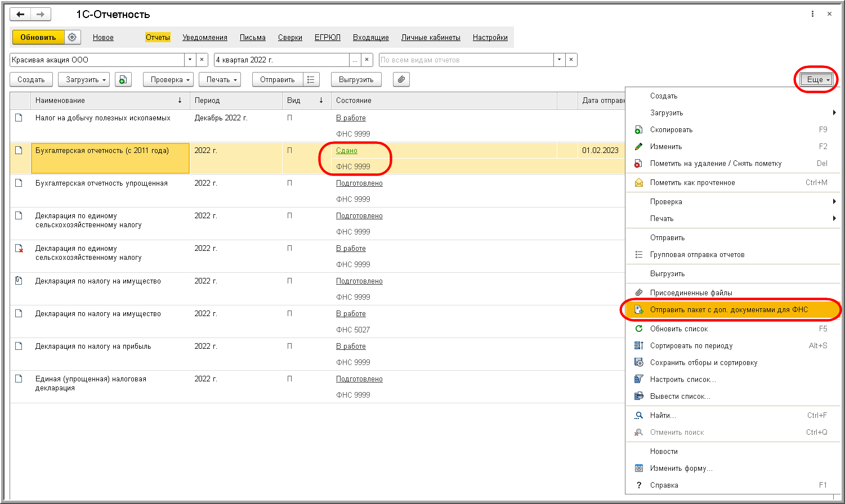Select Отправить пакет с доп. документами для ФНС

(x=732, y=310)
